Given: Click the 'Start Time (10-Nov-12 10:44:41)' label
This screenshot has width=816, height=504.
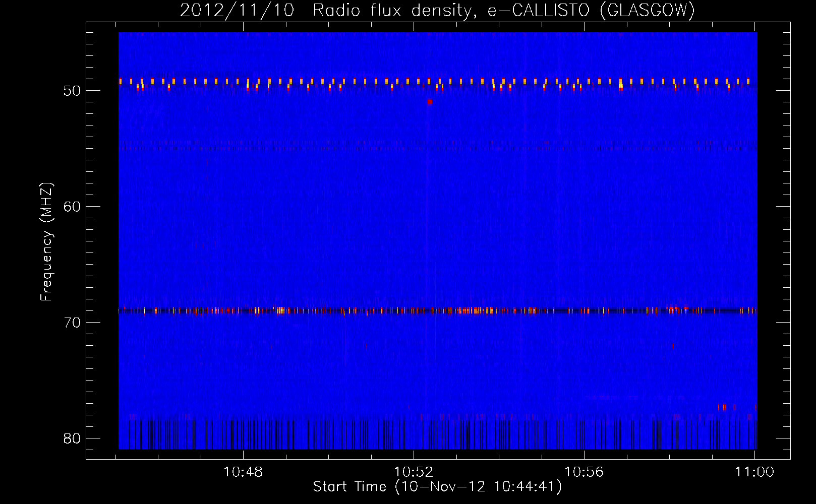Looking at the screenshot, I should click(437, 487).
